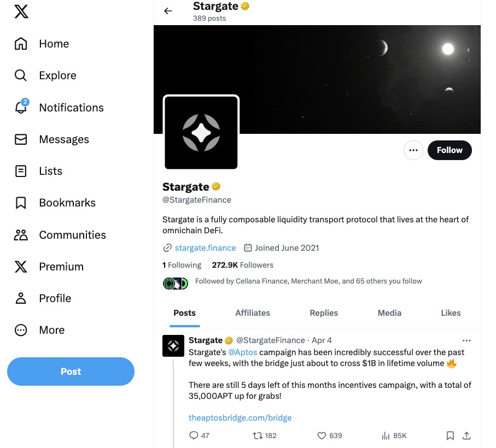Switch to the Affiliates tab
This screenshot has height=448, width=496.
253,313
